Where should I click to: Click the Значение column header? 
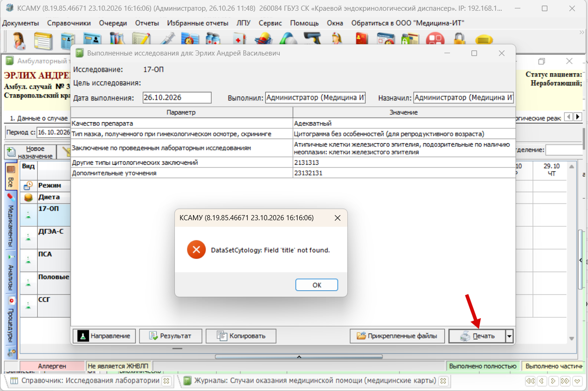pyautogui.click(x=404, y=112)
